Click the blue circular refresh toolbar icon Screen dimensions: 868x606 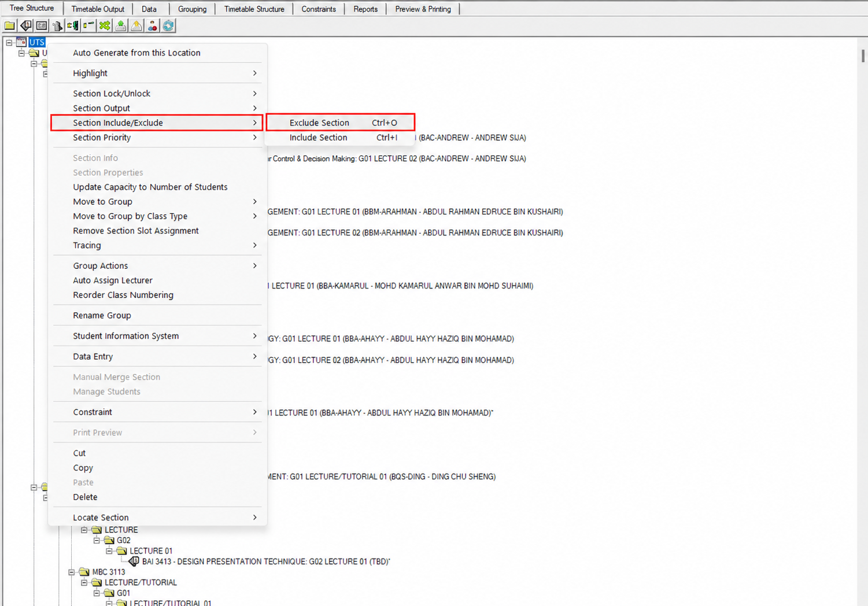click(168, 25)
